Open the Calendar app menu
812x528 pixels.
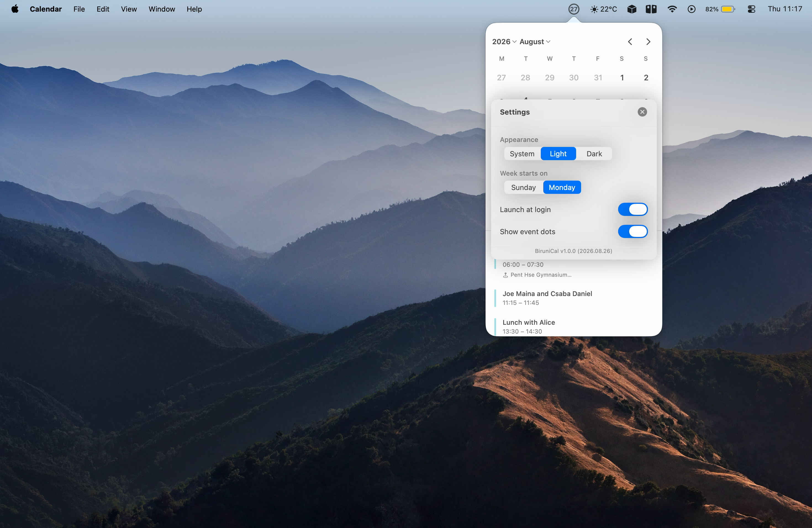click(x=46, y=9)
